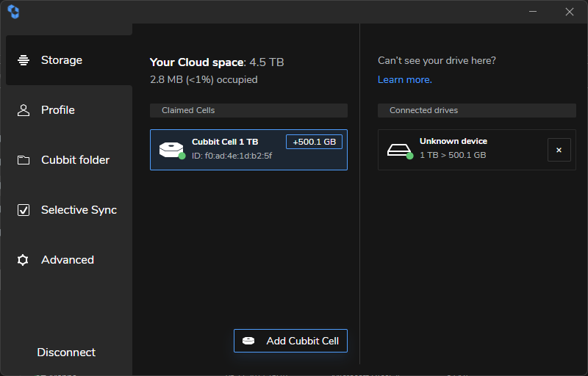This screenshot has height=376, width=588.
Task: Click the cell icon inside Add Cubbit Cell
Action: coord(248,341)
